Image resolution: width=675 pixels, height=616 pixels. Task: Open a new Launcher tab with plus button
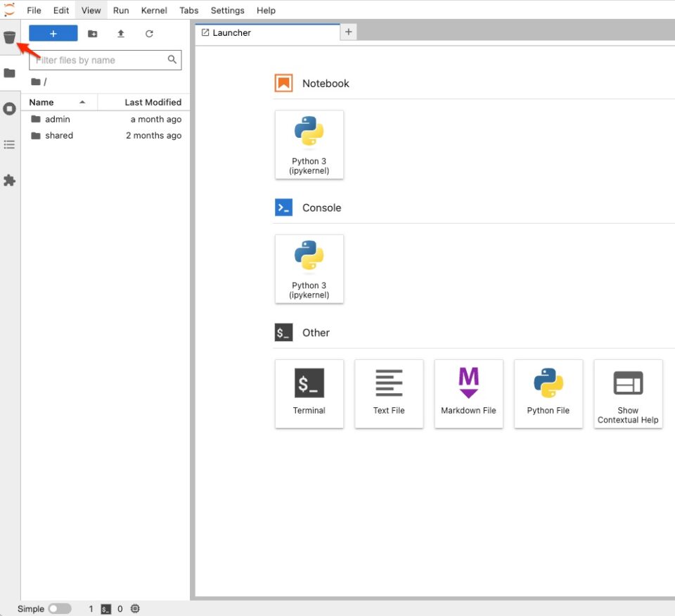coord(348,32)
